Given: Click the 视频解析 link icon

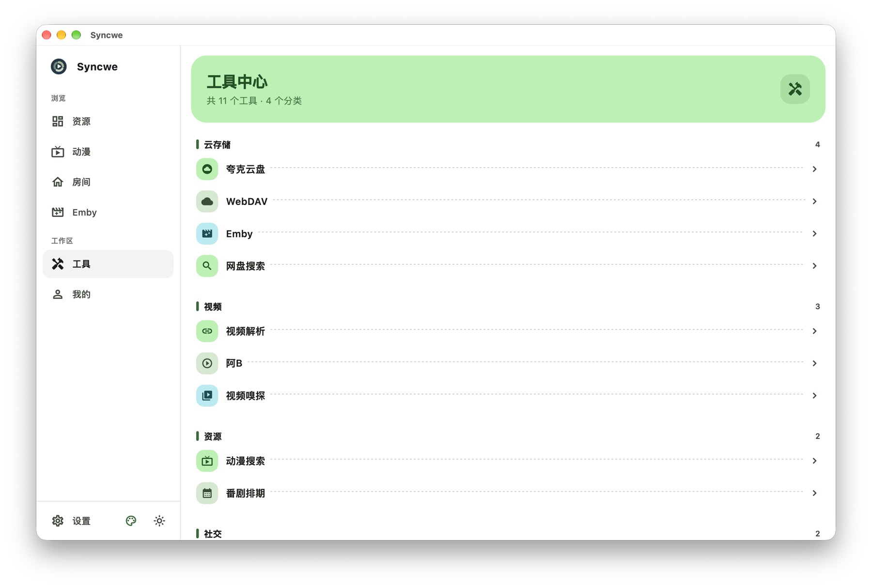Looking at the screenshot, I should (x=207, y=331).
